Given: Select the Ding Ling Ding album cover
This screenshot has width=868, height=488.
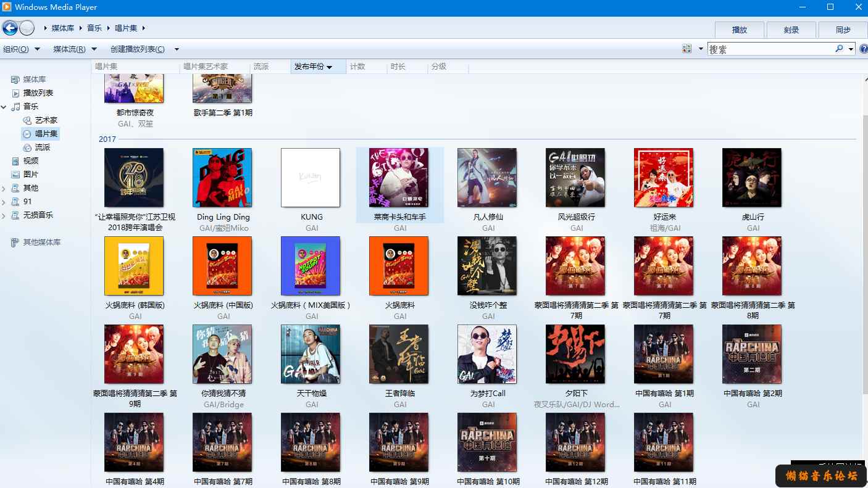Looking at the screenshot, I should click(x=222, y=178).
